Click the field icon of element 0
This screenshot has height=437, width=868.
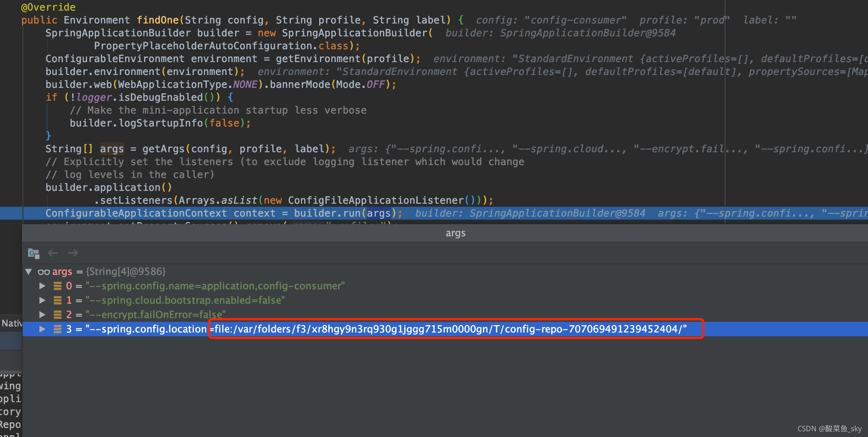(x=58, y=286)
